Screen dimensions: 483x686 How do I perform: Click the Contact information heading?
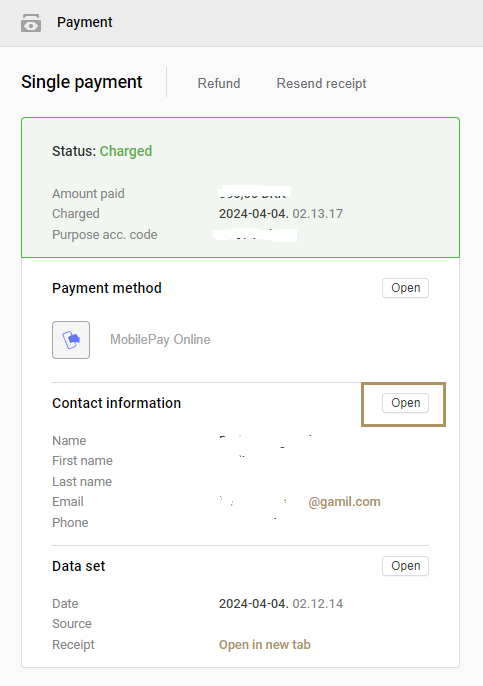tap(116, 403)
